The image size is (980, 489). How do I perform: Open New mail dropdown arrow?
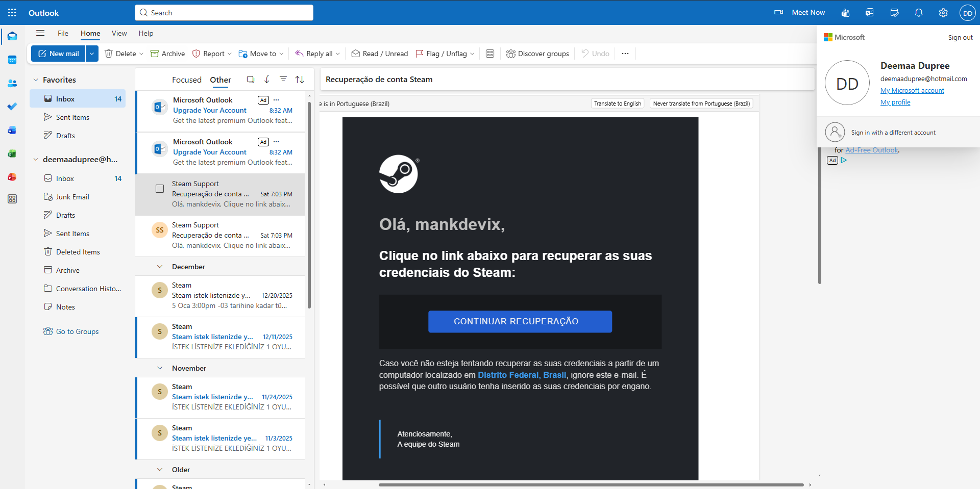[92, 54]
